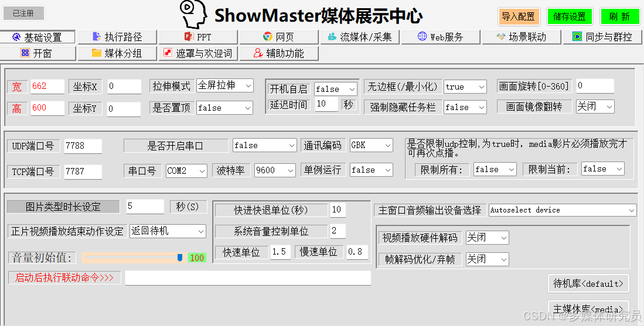Go to the 流媒体/采集 tab
644x326 pixels.
359,37
